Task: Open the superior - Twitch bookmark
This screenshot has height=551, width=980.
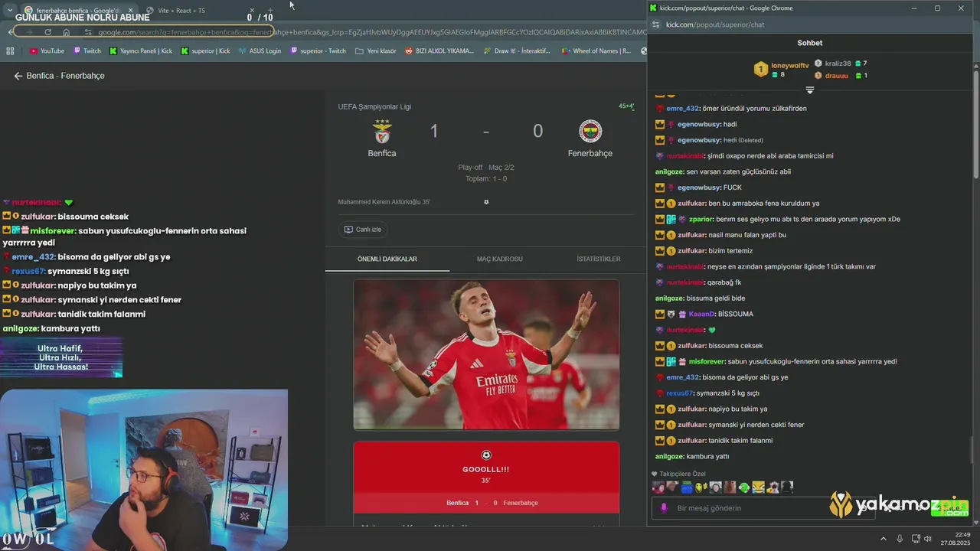Action: tap(318, 51)
